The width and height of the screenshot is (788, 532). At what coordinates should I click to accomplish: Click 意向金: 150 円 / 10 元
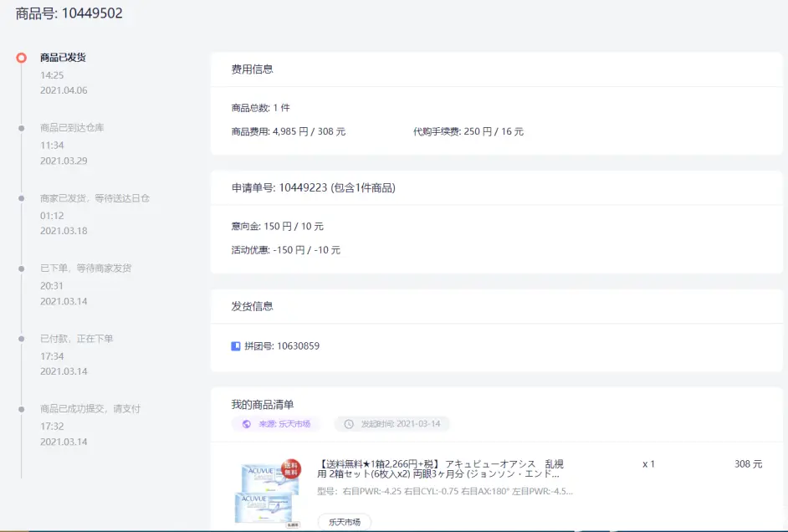278,227
